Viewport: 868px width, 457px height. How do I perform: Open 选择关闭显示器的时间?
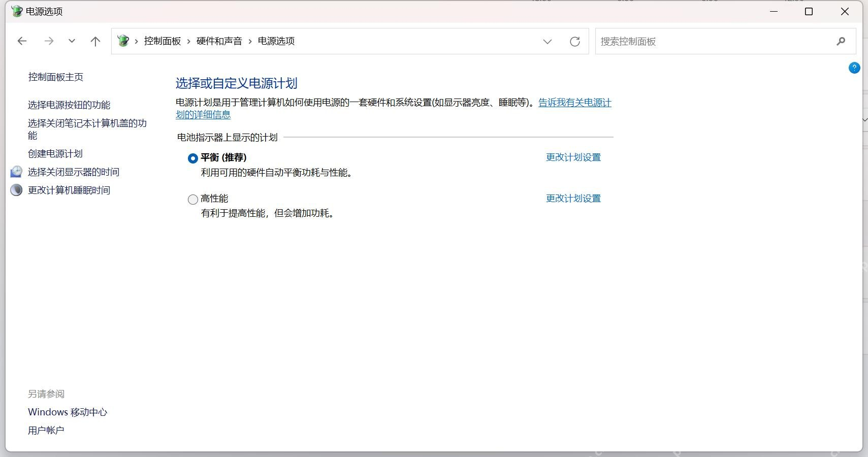pos(74,172)
